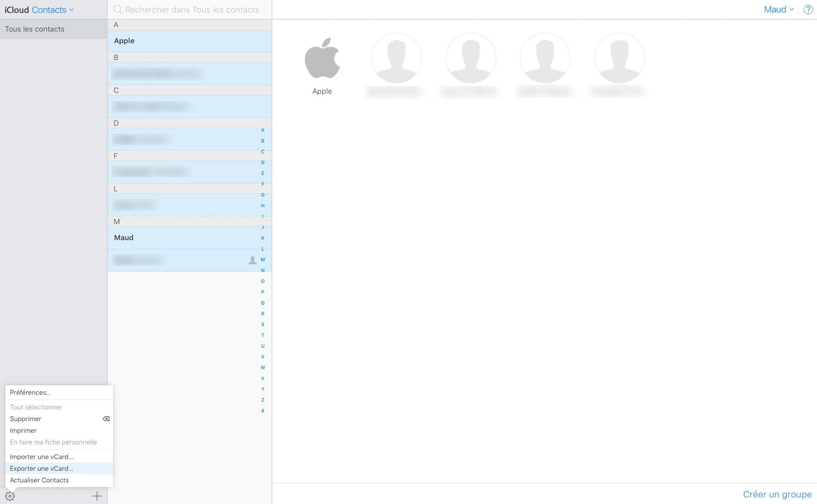Jump to letter S in index
The width and height of the screenshot is (817, 504).
(263, 324)
